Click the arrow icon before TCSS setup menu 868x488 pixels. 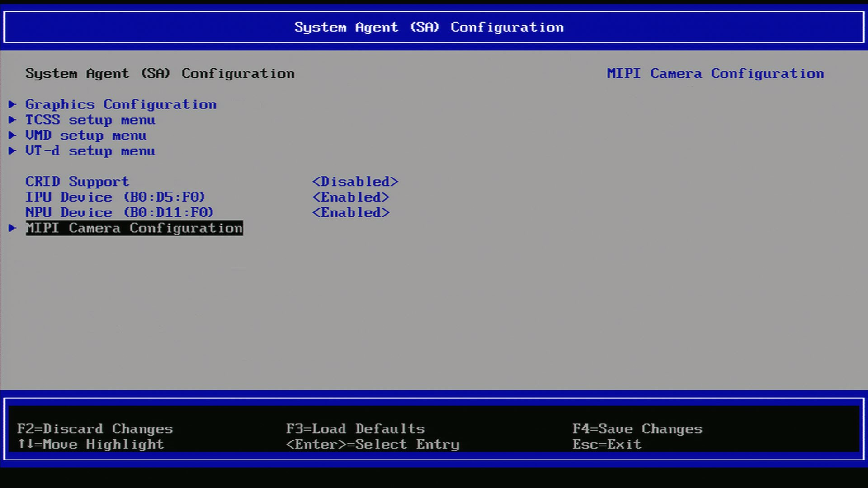tap(12, 120)
